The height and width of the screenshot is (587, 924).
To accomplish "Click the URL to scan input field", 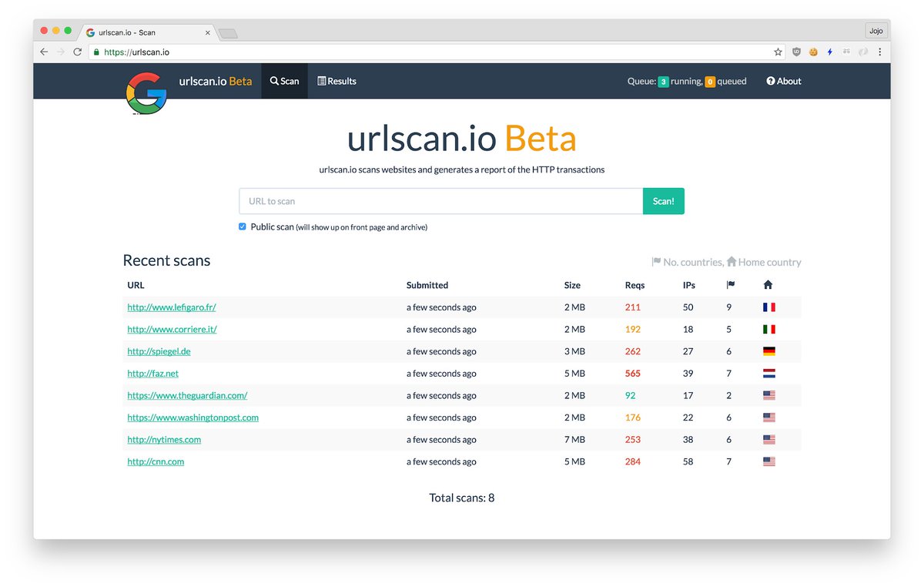I will 439,200.
